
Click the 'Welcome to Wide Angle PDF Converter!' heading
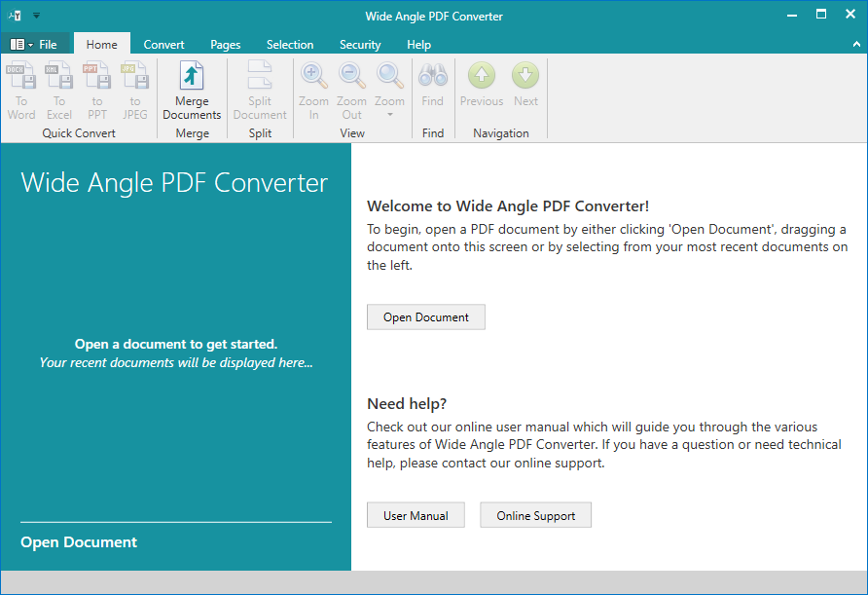tap(508, 206)
